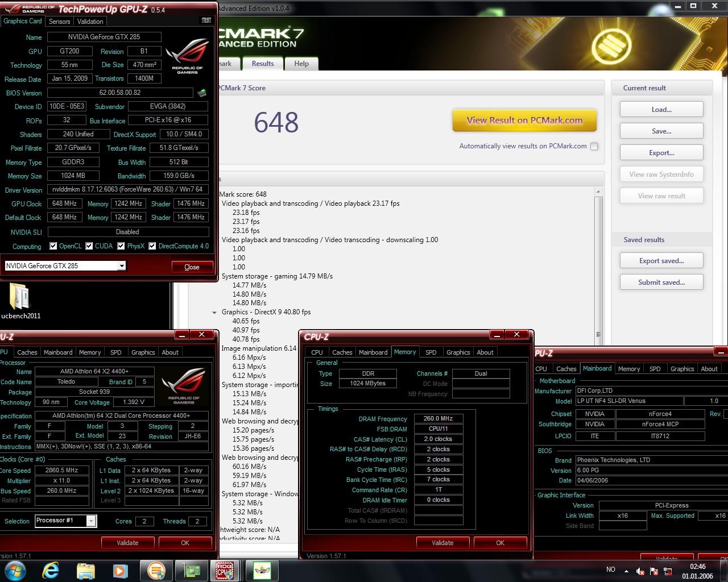The image size is (728, 582).
Task: Click the ROG logo in the CPU-Z processor window
Action: point(184,386)
